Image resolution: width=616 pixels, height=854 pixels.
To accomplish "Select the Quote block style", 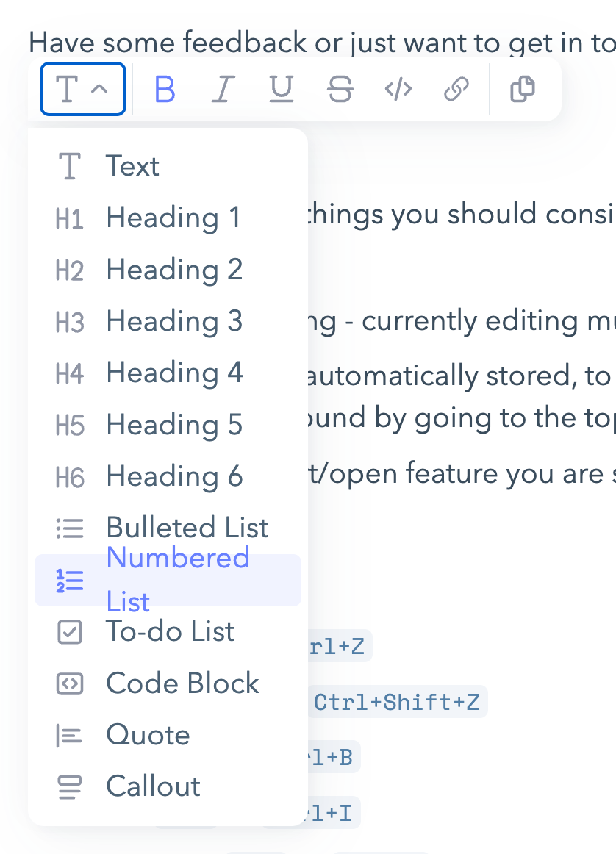I will (148, 735).
